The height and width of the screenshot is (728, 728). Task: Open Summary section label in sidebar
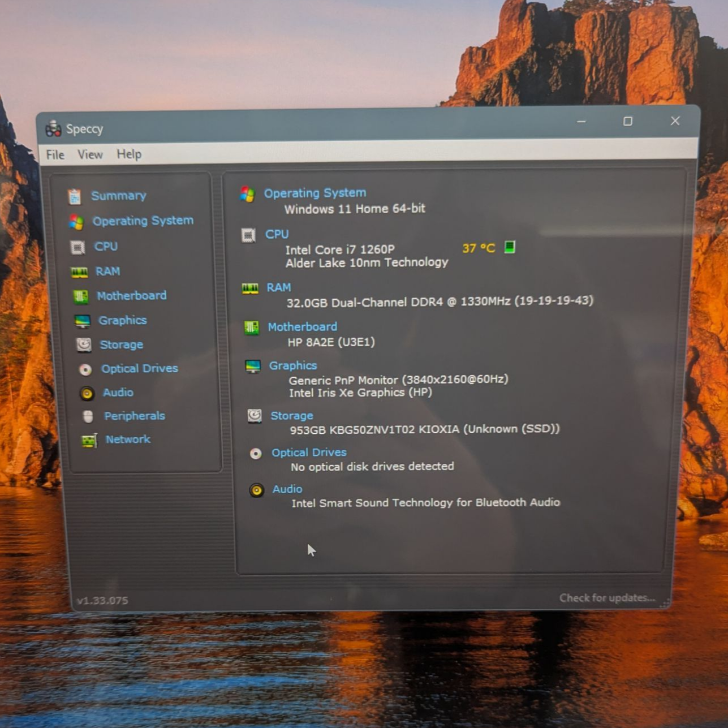tap(119, 196)
